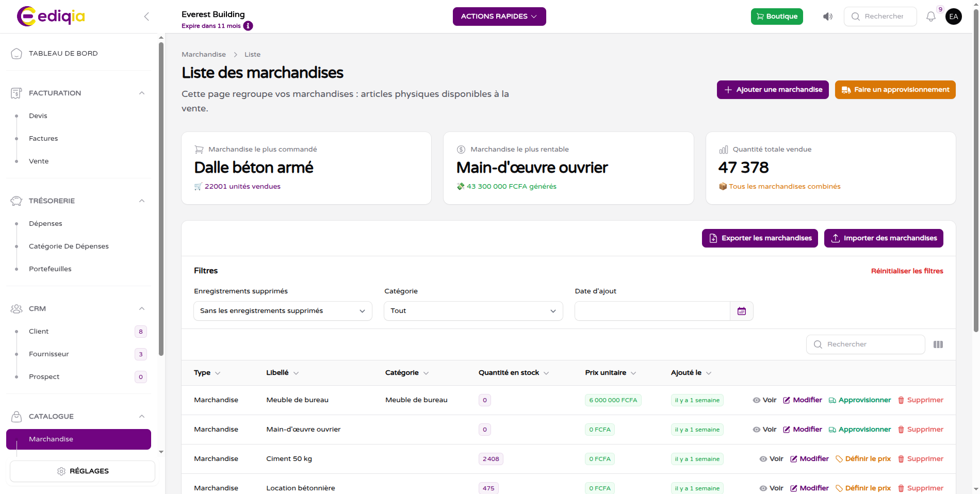
Task: Click the Trésorerie piggy bank icon
Action: point(17,201)
